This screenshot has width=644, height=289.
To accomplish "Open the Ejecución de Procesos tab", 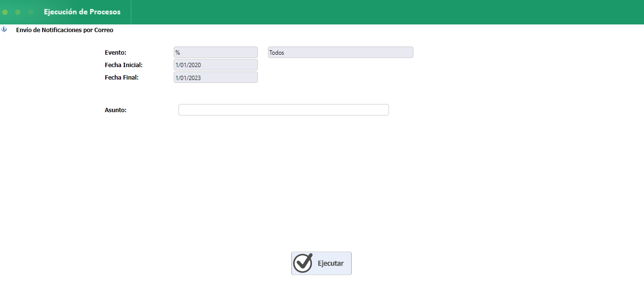I will tap(82, 12).
